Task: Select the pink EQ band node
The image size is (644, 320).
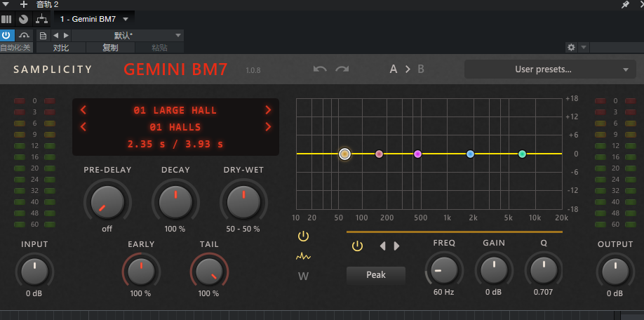Action: pos(379,154)
